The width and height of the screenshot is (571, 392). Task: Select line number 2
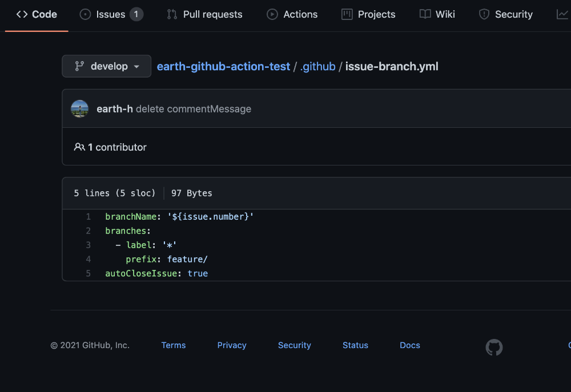[88, 231]
